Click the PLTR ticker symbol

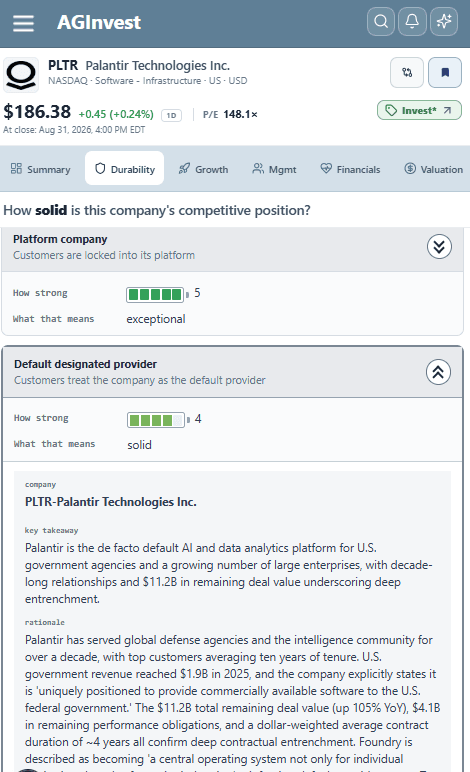point(63,65)
